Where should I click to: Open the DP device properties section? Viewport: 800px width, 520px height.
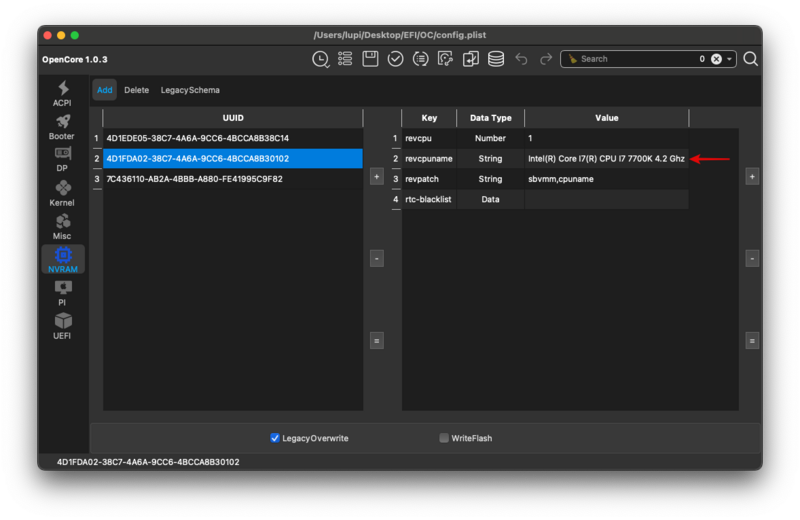pyautogui.click(x=62, y=159)
